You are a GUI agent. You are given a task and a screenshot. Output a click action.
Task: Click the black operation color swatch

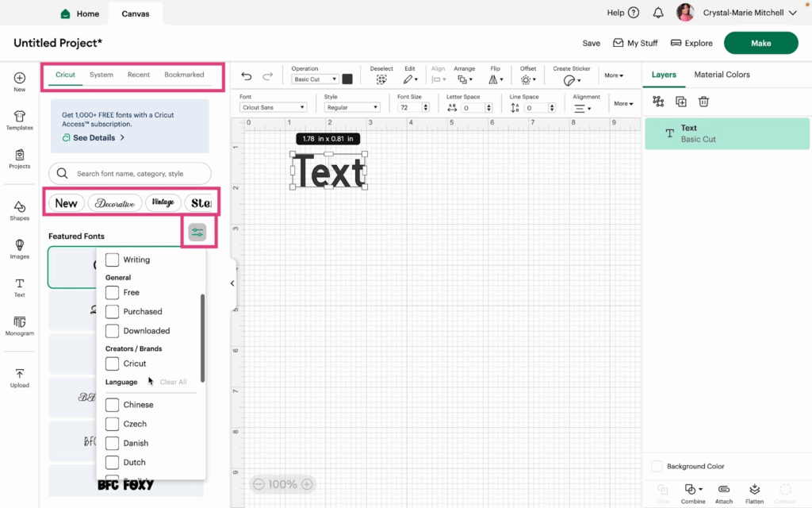point(347,79)
